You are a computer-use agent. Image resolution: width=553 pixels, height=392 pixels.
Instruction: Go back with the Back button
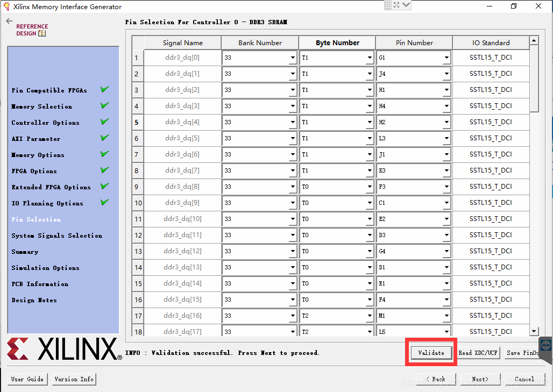(x=436, y=379)
